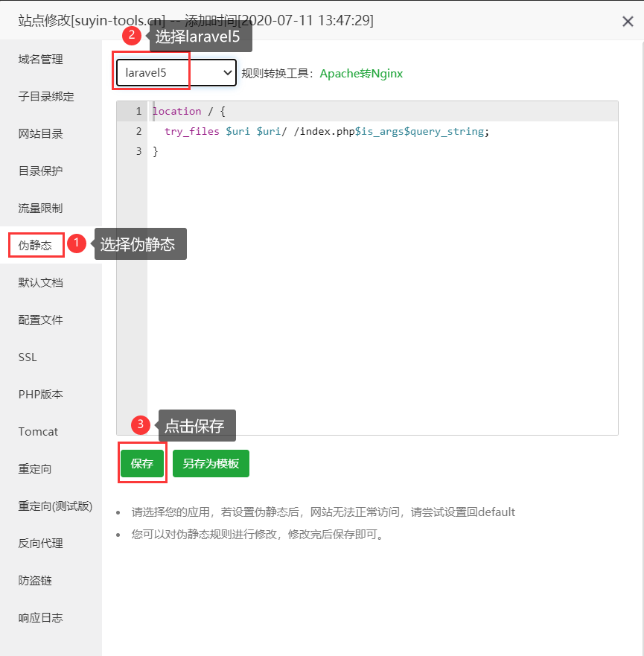Close the site modification dialog
The width and height of the screenshot is (644, 656).
[628, 22]
